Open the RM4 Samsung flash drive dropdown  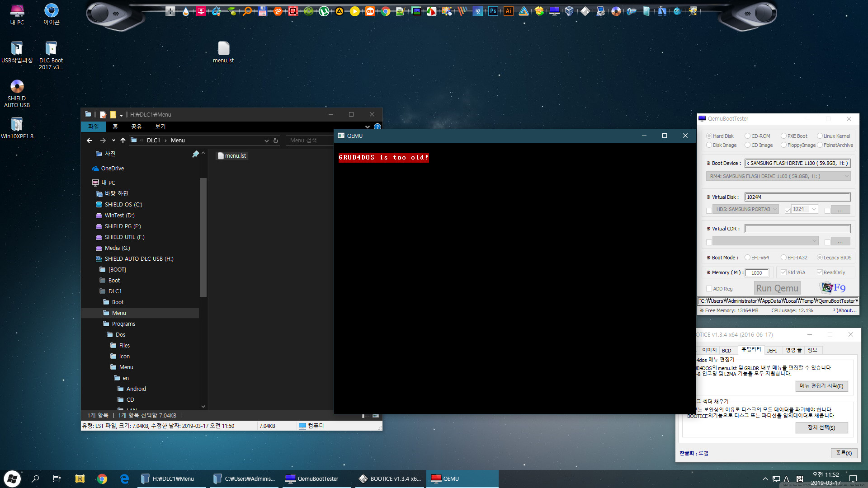pos(778,176)
